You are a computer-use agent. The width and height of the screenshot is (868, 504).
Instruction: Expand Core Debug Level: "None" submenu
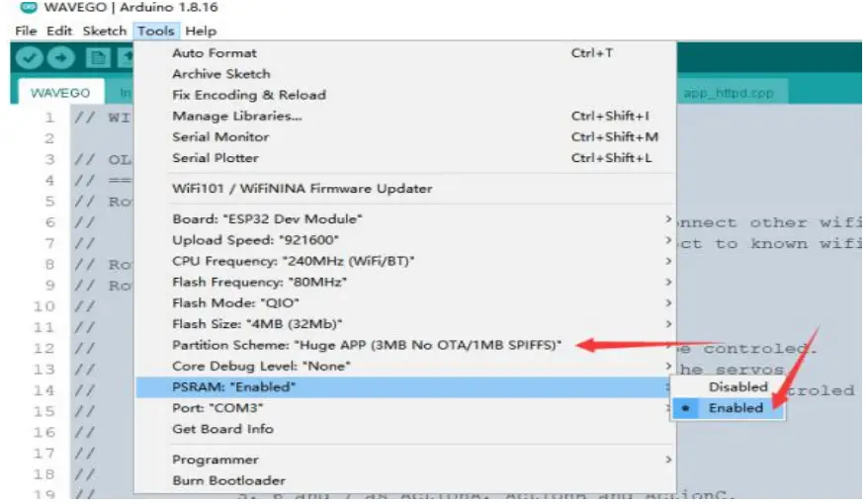point(405,367)
